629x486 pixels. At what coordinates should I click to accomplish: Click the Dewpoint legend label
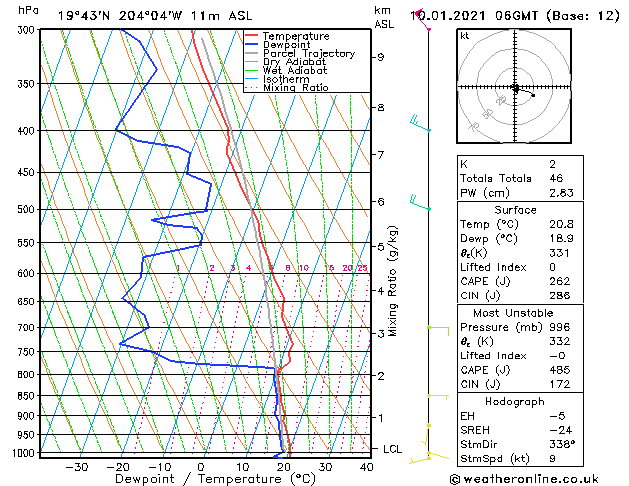pyautogui.click(x=286, y=45)
